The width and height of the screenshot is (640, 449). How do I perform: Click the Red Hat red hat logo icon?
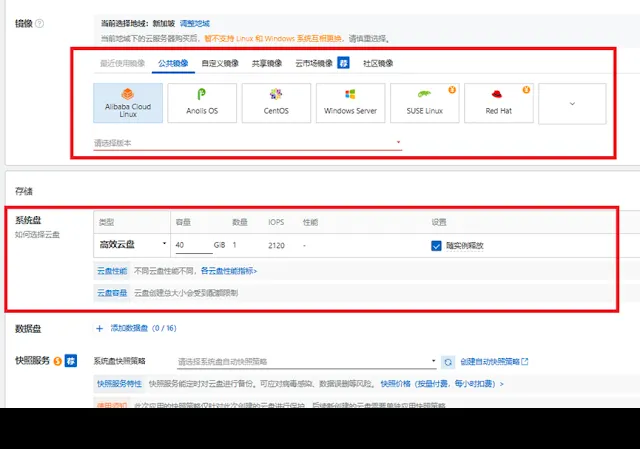coord(497,94)
